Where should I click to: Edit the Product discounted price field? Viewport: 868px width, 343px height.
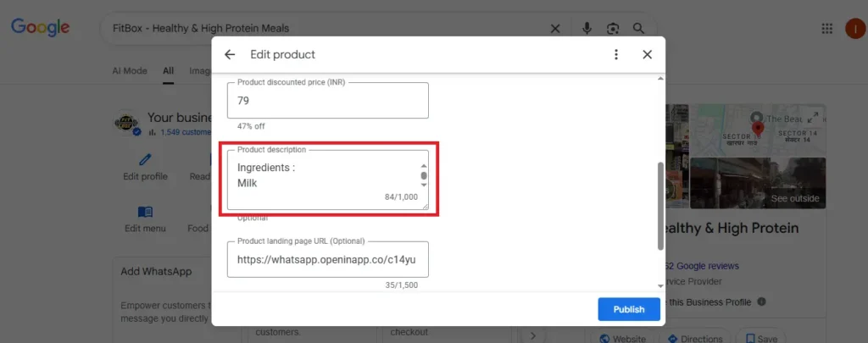(328, 101)
